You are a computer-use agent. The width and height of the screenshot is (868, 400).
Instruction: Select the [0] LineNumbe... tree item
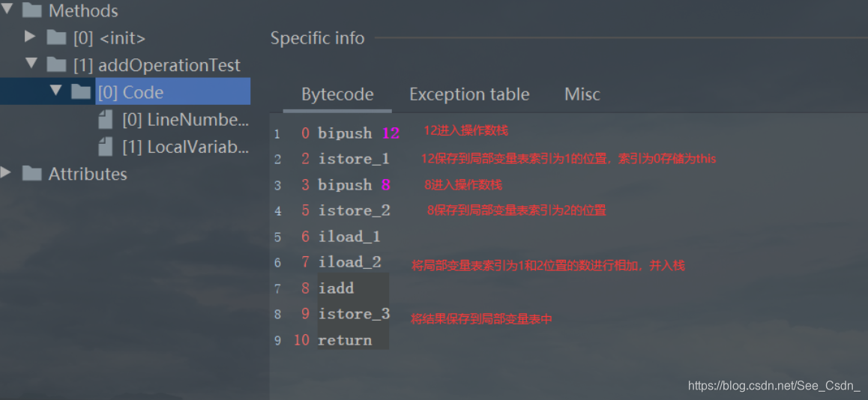pos(185,120)
